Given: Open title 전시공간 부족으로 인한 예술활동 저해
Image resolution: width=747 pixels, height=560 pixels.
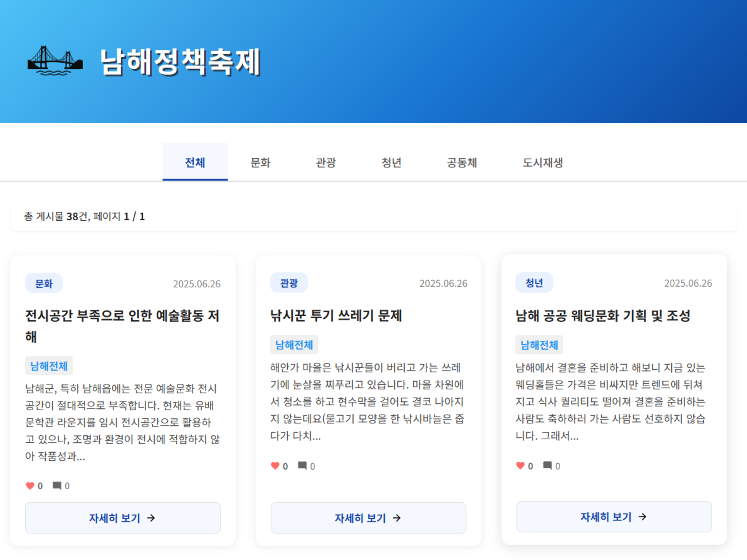Looking at the screenshot, I should point(122,326).
